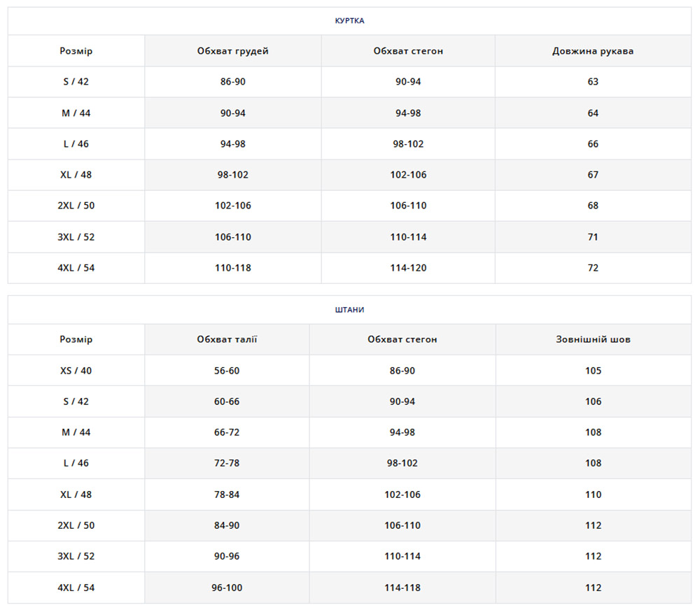Select the XS / 40 size row label
This screenshot has height=612, width=700.
[76, 371]
